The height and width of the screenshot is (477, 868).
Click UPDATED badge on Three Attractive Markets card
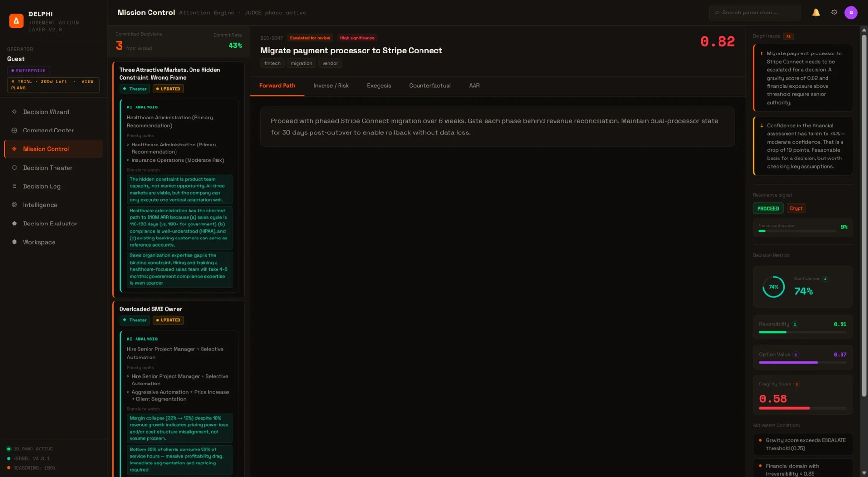point(168,89)
